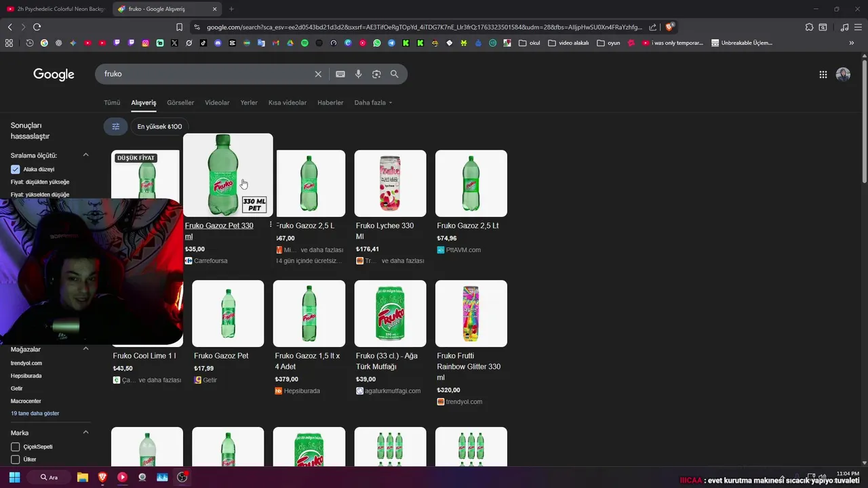This screenshot has height=488, width=868.
Task: Open the on-screen keyboard icon in search box
Action: point(340,74)
